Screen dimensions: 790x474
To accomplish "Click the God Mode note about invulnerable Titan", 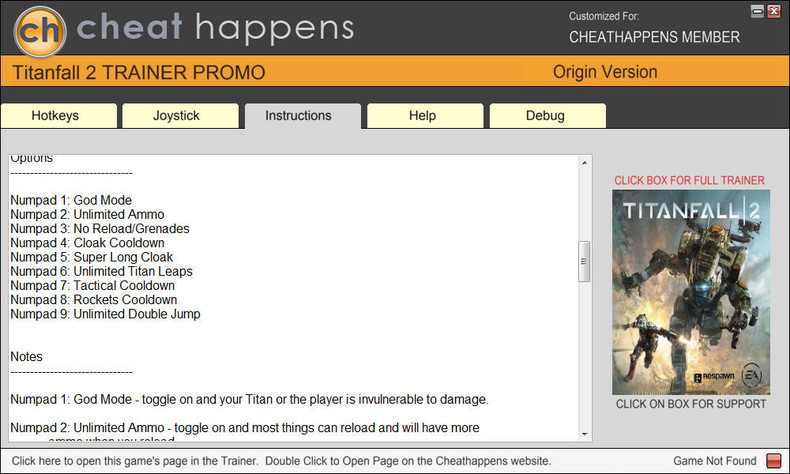I will [x=249, y=399].
